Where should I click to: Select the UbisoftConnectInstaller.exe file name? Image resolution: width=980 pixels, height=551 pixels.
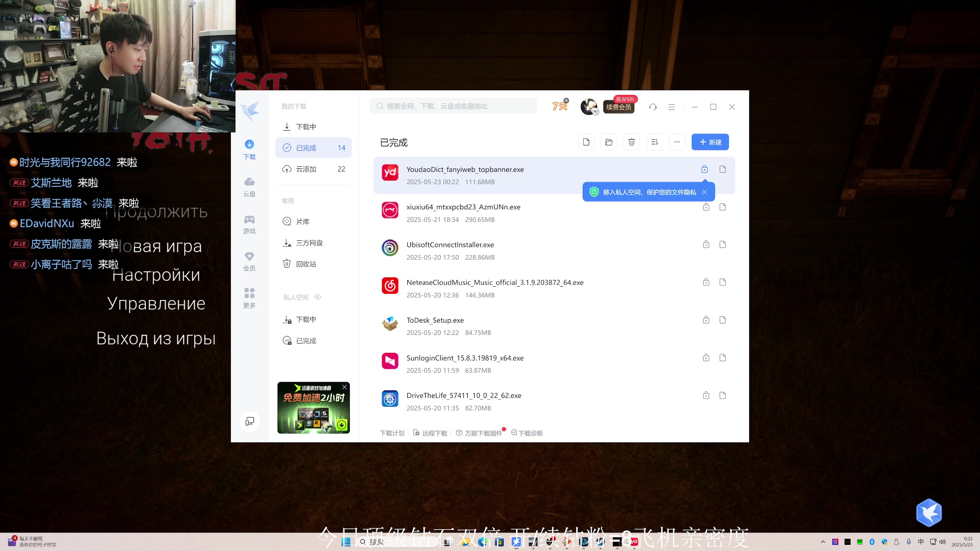[450, 245]
